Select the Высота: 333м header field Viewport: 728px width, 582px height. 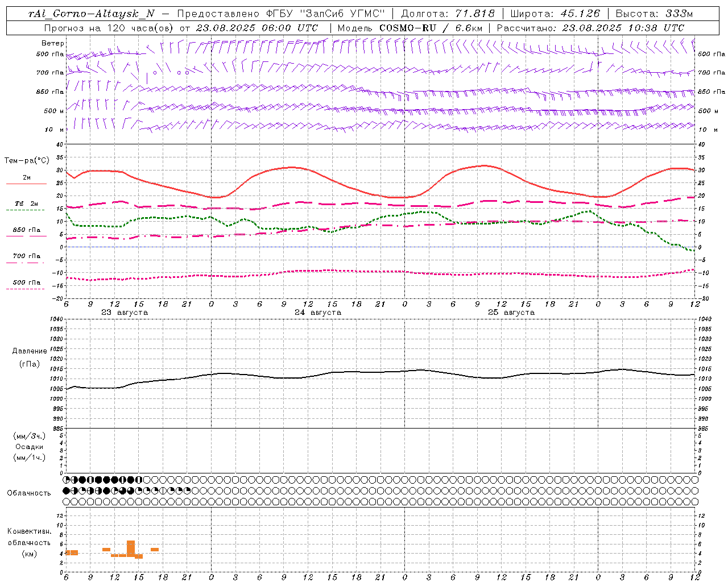(655, 14)
